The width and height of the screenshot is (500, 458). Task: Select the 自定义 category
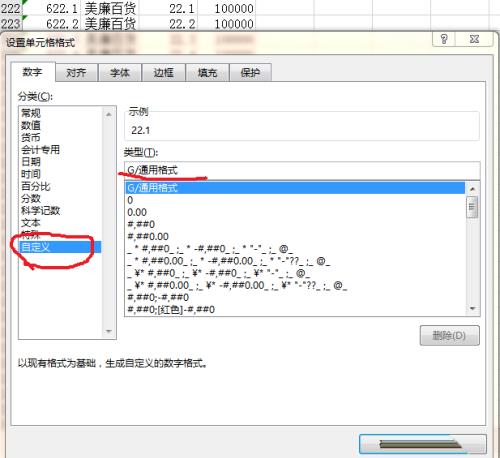pyautogui.click(x=60, y=247)
